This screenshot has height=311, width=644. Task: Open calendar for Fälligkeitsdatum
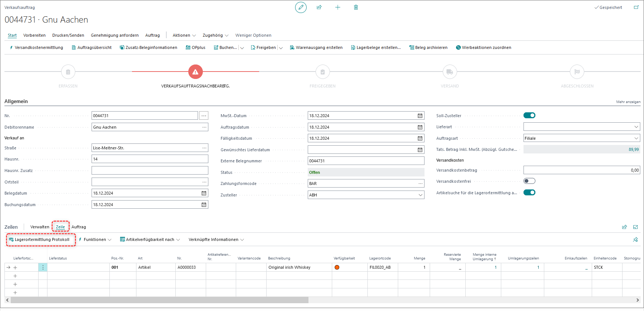click(420, 138)
